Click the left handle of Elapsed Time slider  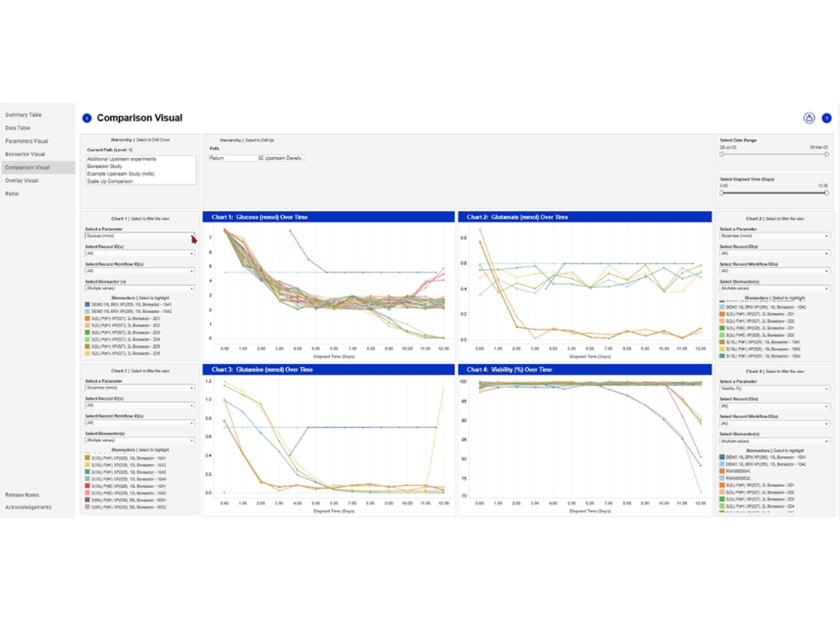721,193
